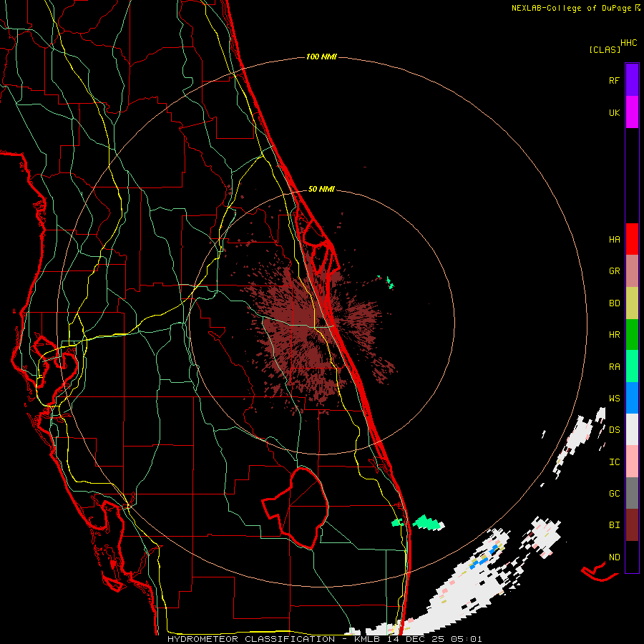Click the HYDROMETEOR CLASSIFICATION title text
644x644 pixels.
[x=251, y=639]
